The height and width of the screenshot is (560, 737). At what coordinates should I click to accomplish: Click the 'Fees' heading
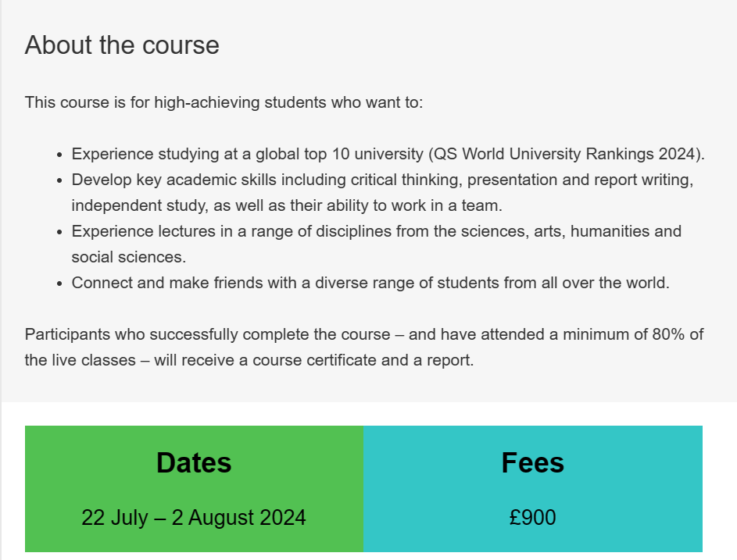532,462
